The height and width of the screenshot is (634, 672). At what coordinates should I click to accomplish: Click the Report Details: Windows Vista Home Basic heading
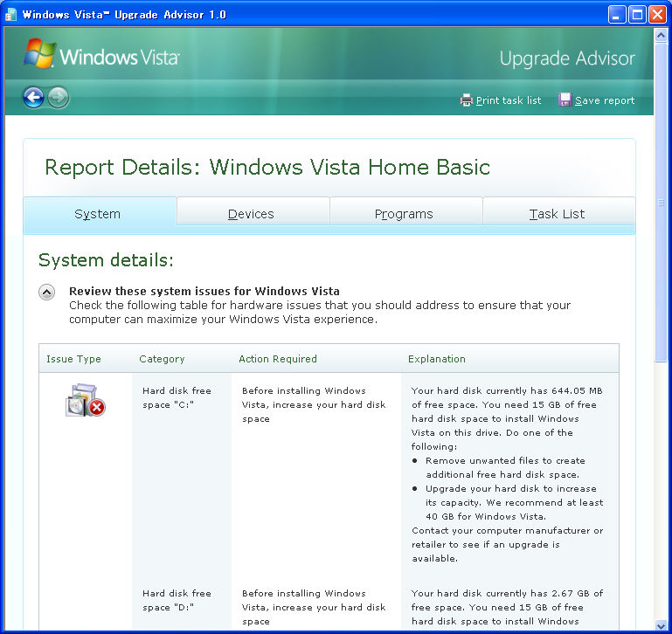coord(267,168)
